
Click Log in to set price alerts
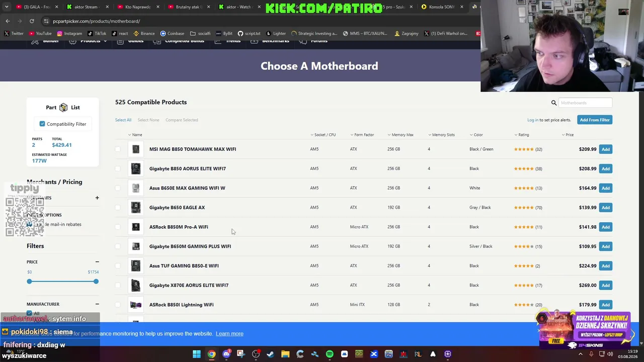[533, 120]
